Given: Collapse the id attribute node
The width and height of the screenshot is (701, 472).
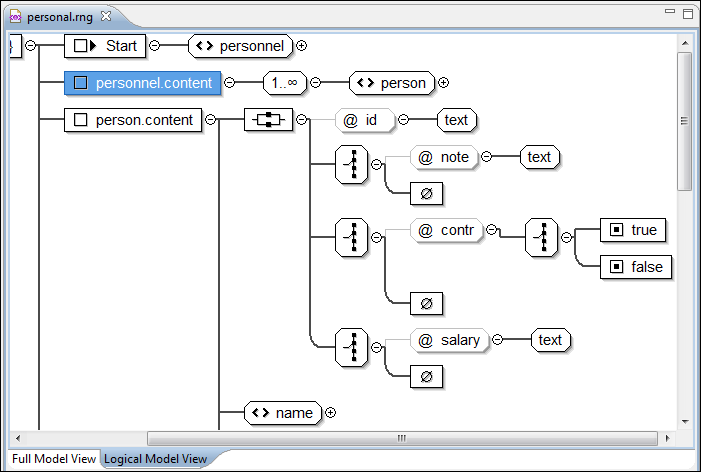Looking at the screenshot, I should click(x=403, y=120).
